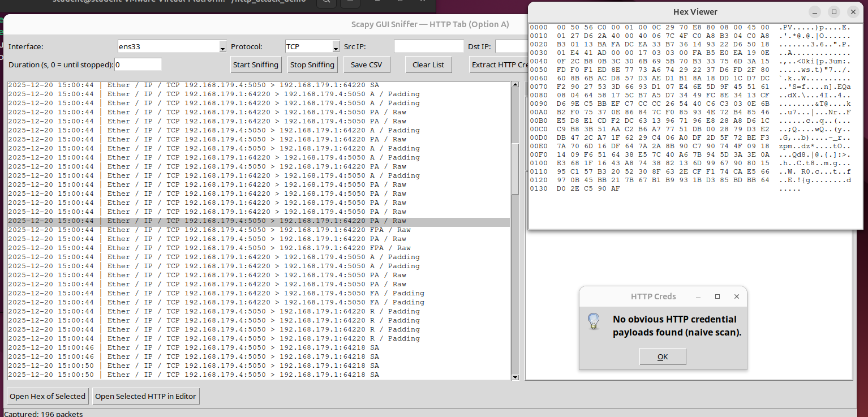Expand the Protocol dropdown set to TCP
868x417 pixels.
click(336, 47)
